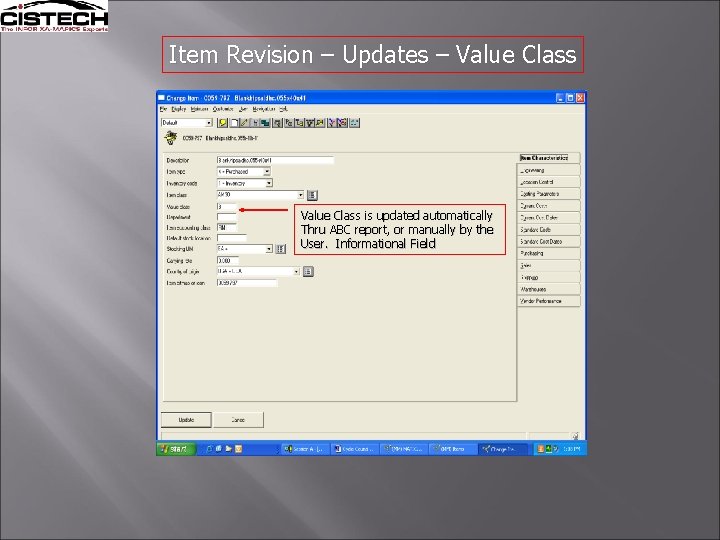Switch to the Engineering tab
Screen dimensions: 720x540
click(548, 170)
